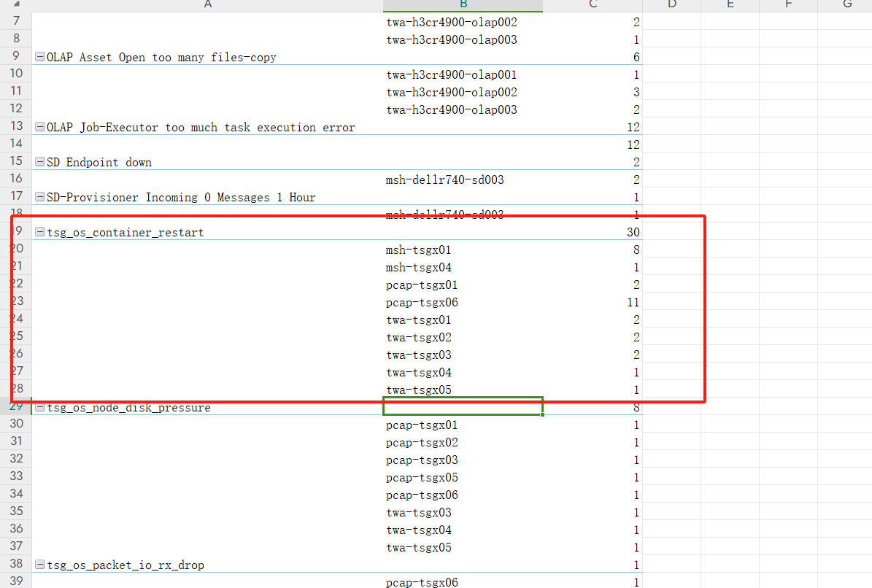The height and width of the screenshot is (588, 872).
Task: Collapse the SD Endpoint down group
Action: 40,163
